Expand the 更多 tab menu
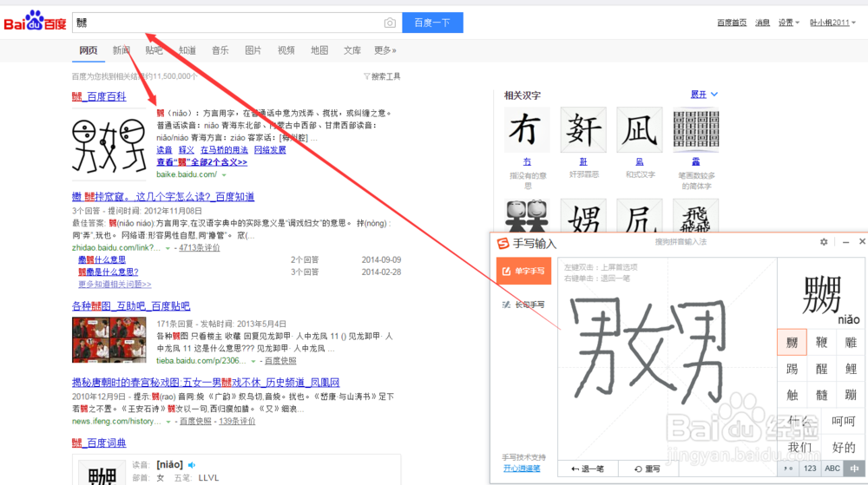This screenshot has width=868, height=485. coord(385,50)
